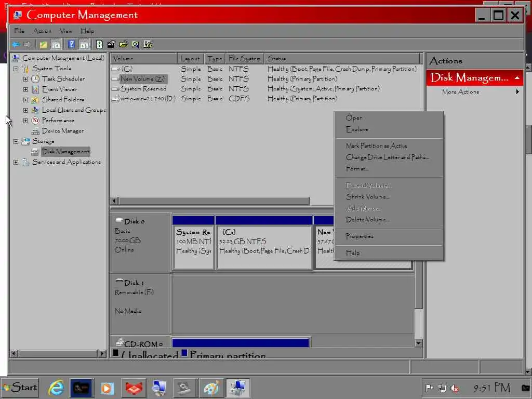Select Device Manager in the tree

63,131
